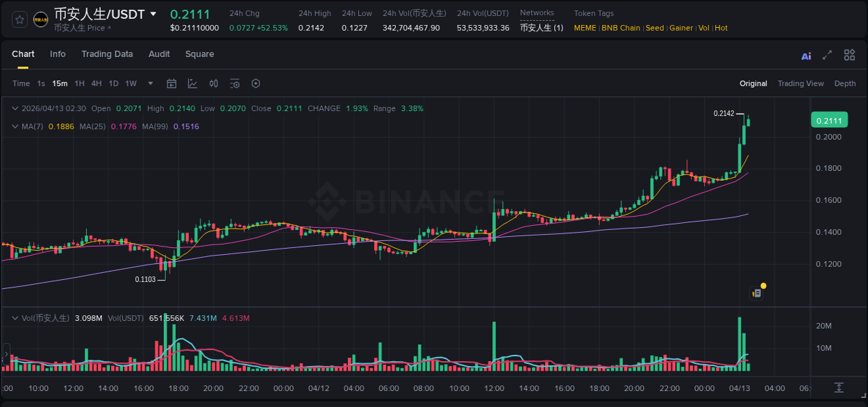
Task: Click the news icon with yellow notification dot
Action: click(756, 292)
